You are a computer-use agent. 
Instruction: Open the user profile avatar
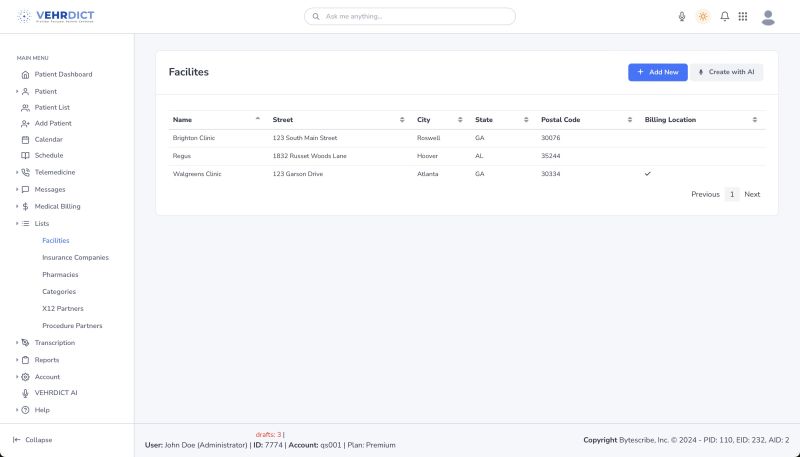pos(768,16)
